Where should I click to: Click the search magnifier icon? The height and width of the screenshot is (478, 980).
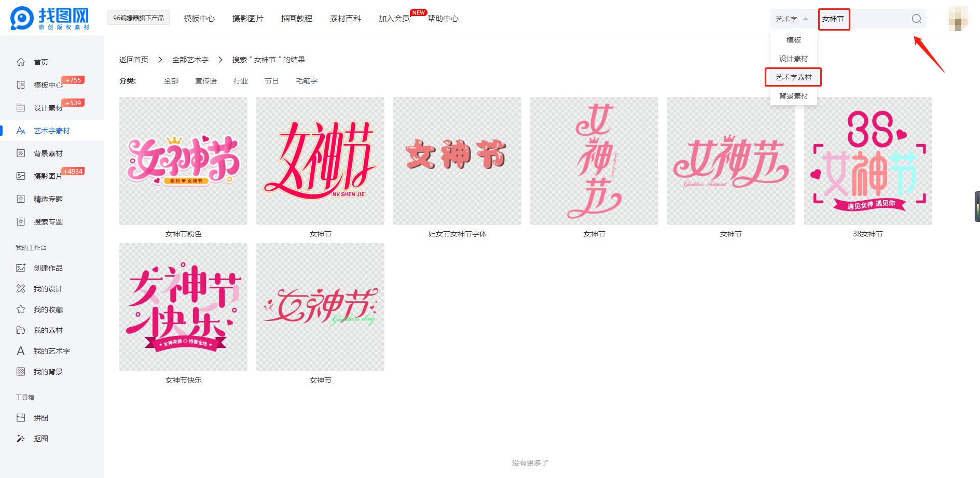point(917,19)
